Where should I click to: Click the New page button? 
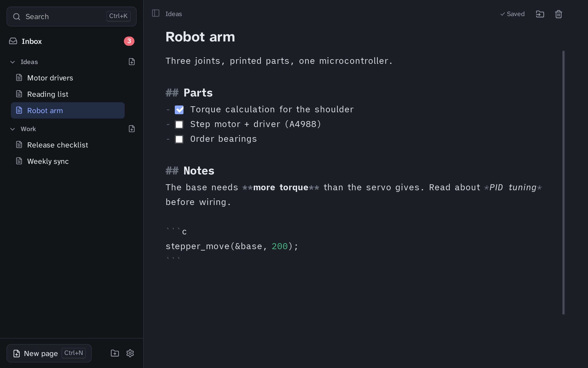click(x=49, y=353)
